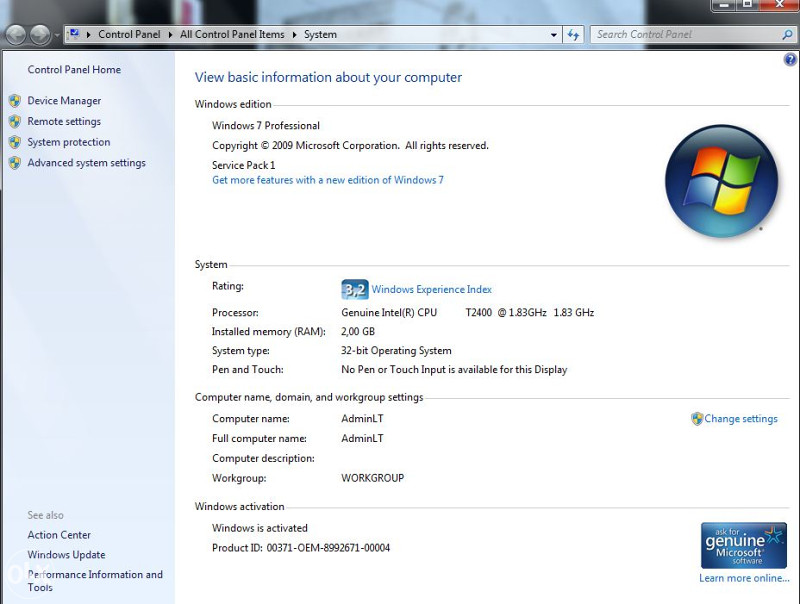Follow 'Get more features with a new edition' link

pos(328,180)
